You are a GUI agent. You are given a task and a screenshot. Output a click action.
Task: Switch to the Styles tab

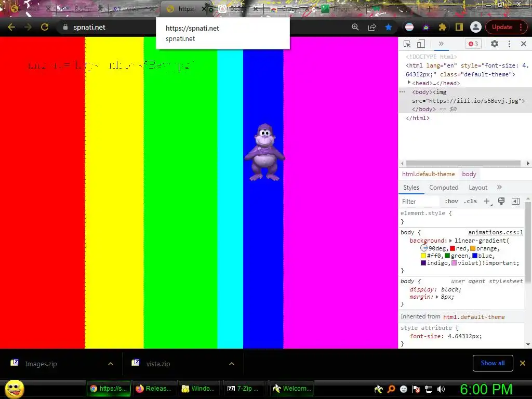click(x=411, y=188)
